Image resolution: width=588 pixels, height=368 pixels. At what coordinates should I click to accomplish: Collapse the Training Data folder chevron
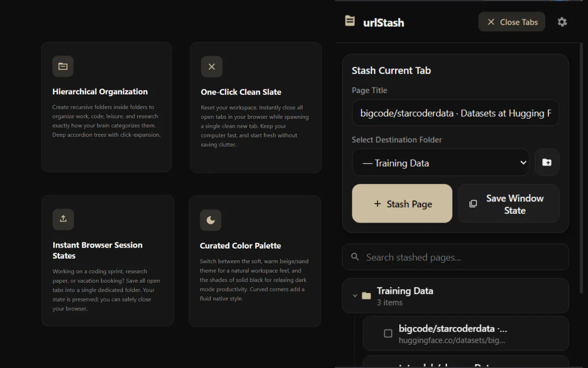click(x=355, y=296)
